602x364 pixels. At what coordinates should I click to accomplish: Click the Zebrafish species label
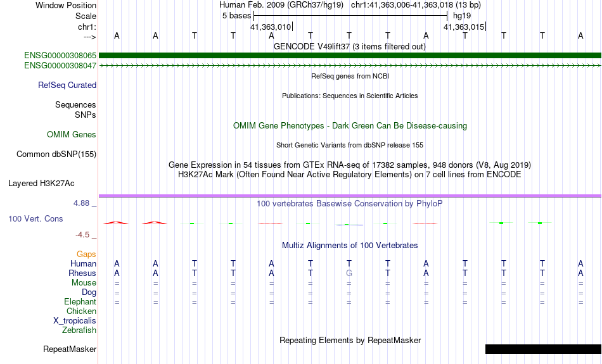pos(79,330)
